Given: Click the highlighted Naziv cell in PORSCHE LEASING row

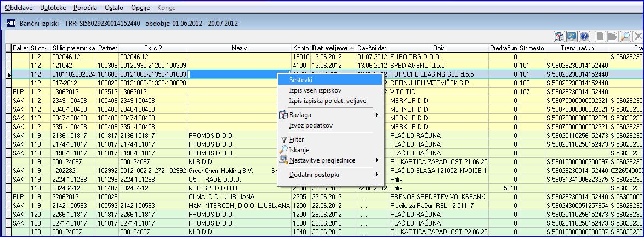Looking at the screenshot, I should (x=240, y=74).
